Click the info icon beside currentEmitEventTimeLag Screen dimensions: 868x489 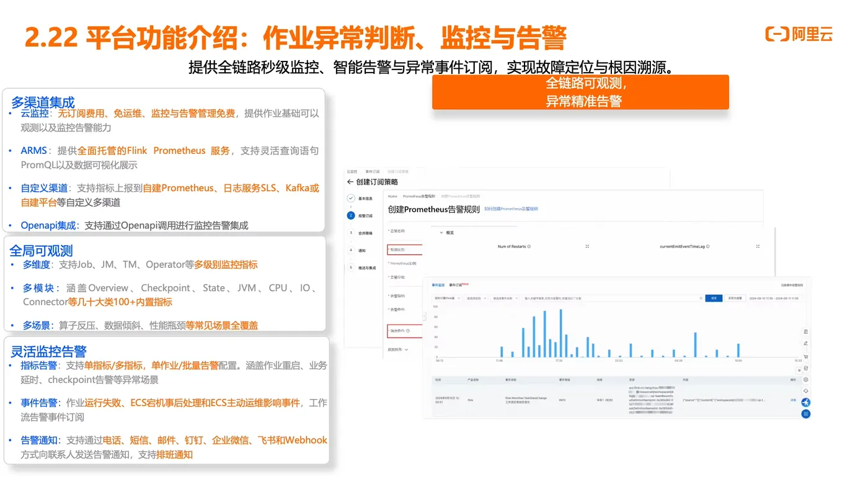(707, 246)
